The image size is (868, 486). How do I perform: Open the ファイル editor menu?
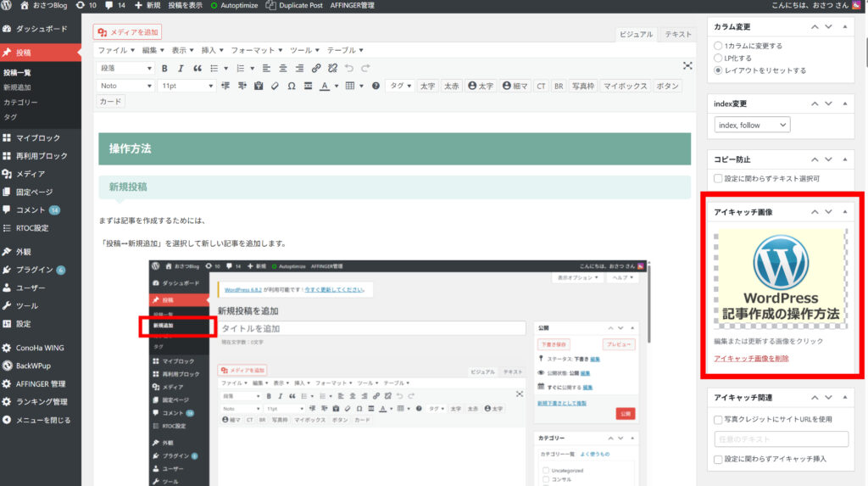click(x=116, y=50)
